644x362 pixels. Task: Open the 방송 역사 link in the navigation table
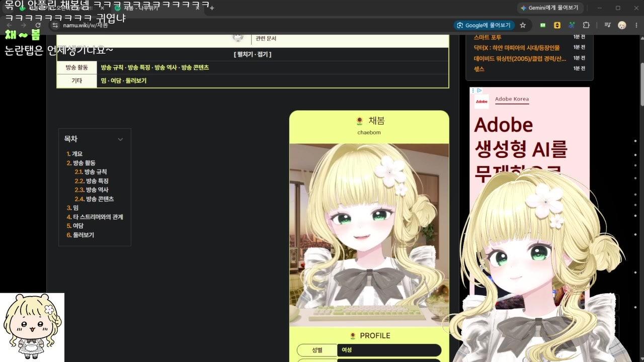coord(166,67)
